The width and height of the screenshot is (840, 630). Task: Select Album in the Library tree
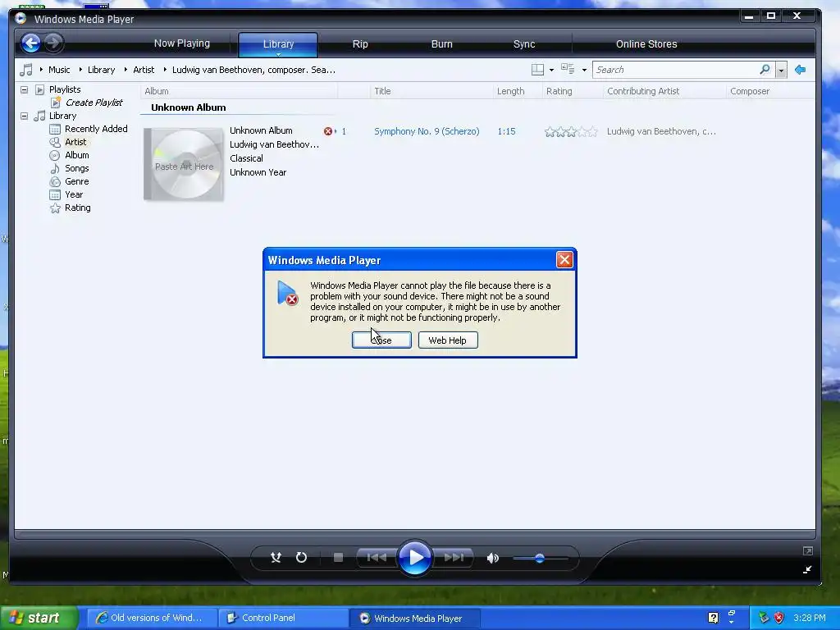(x=76, y=155)
